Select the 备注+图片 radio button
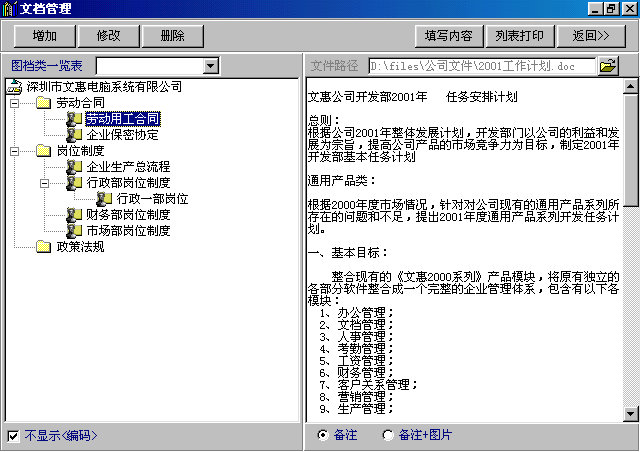The width and height of the screenshot is (640, 452). tap(388, 435)
